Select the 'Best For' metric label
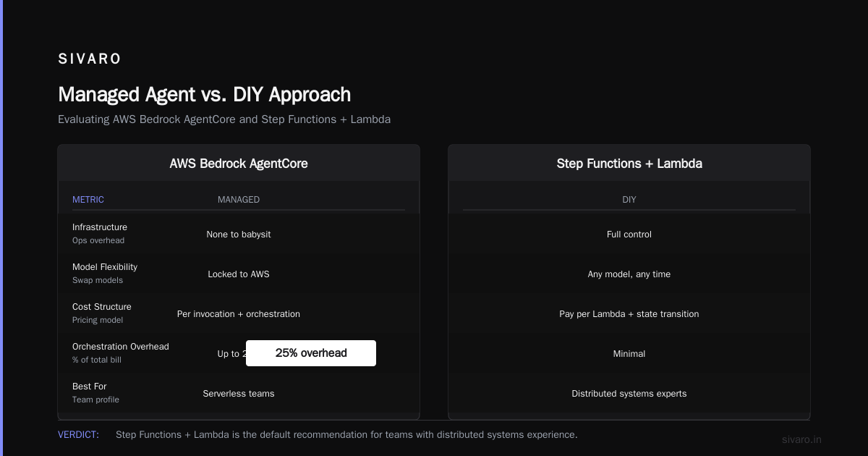The image size is (868, 456). point(90,387)
